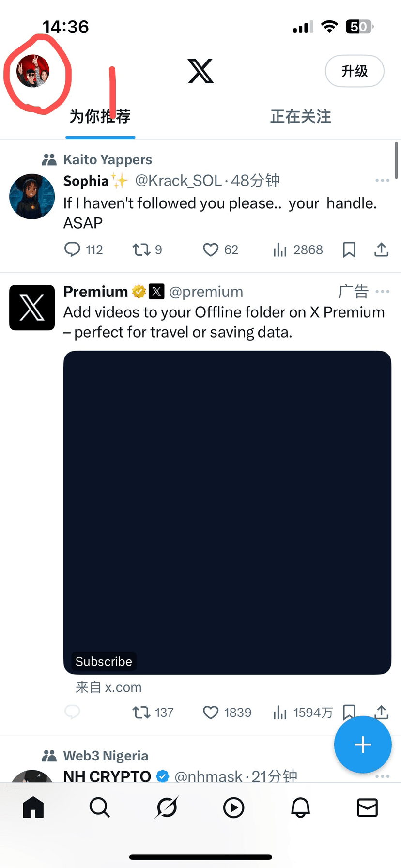Open more options on Premium ad
Screen dimensions: 401x868
click(x=382, y=292)
